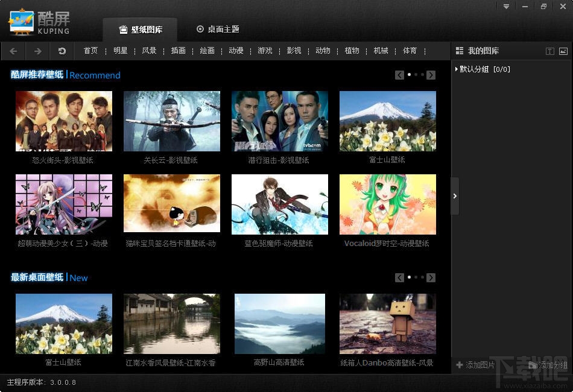Screen dimensions: 573x392
Task: Select second page dot in Recommend pager
Action: pyautogui.click(x=416, y=75)
